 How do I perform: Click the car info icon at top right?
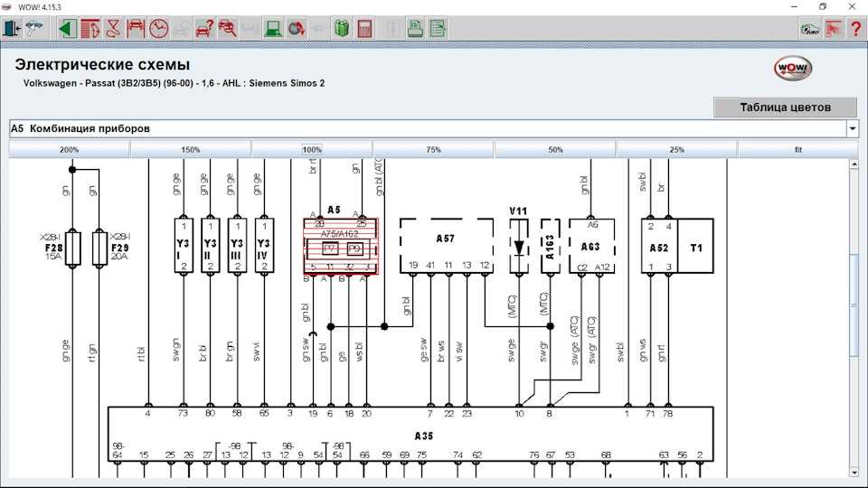(x=810, y=28)
